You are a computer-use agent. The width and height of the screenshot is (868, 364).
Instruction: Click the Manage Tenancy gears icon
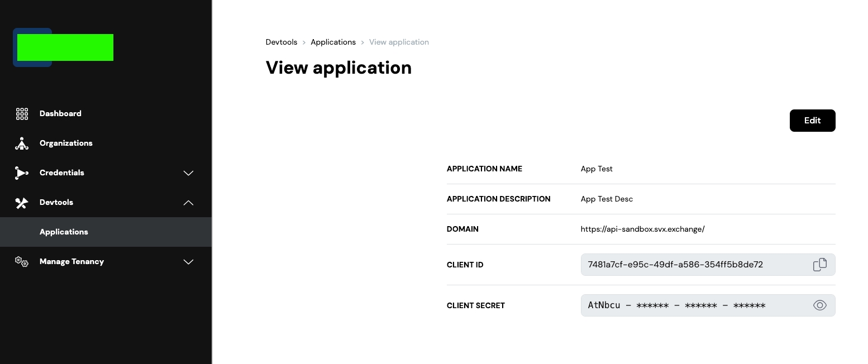(22, 261)
